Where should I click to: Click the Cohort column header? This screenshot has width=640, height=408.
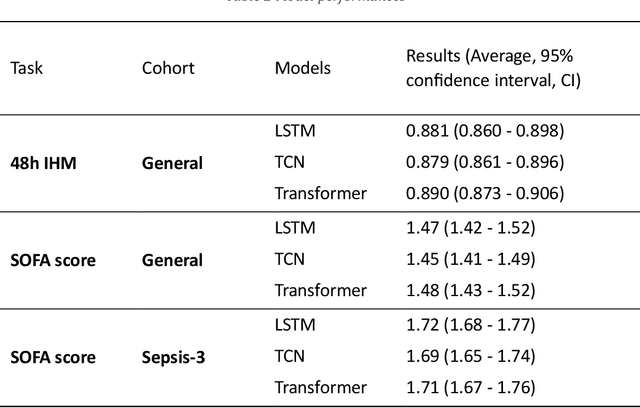(x=168, y=69)
